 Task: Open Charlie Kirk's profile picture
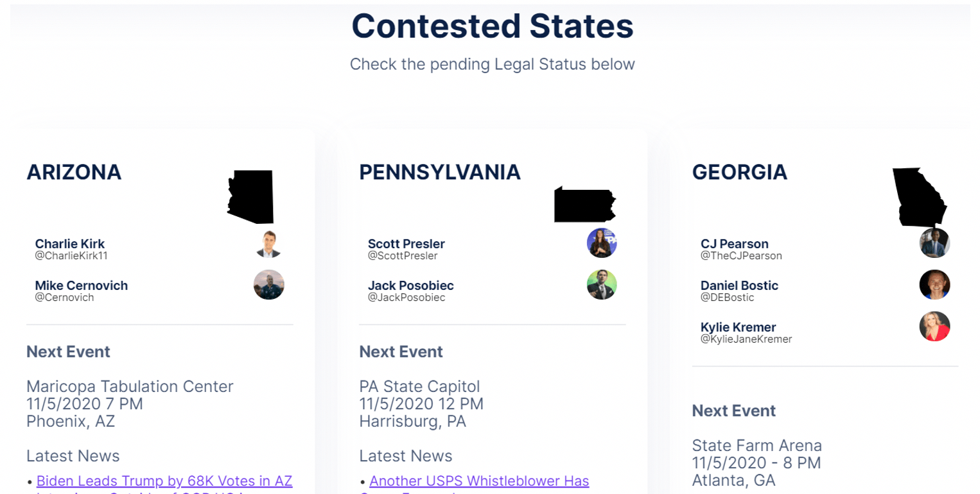(x=268, y=244)
